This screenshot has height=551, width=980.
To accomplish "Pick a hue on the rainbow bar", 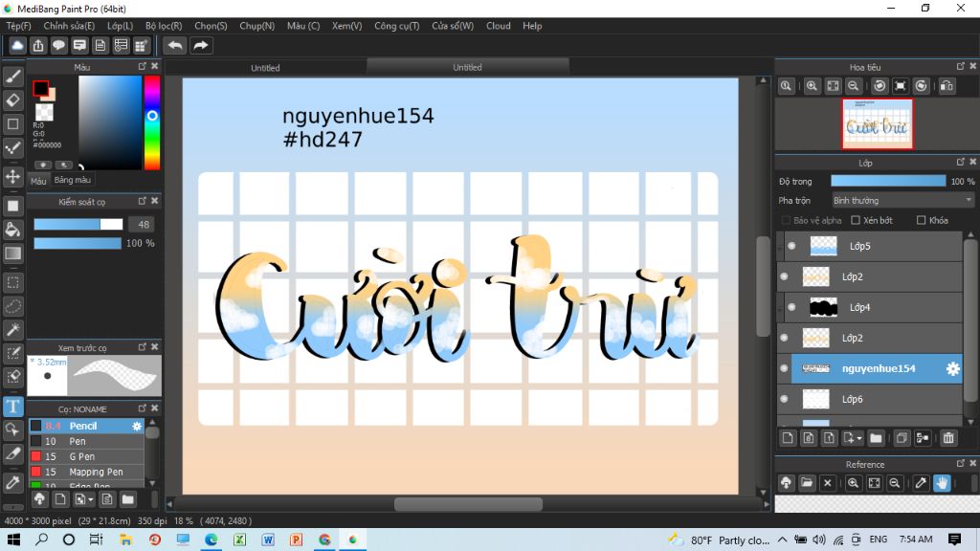I will (152, 123).
